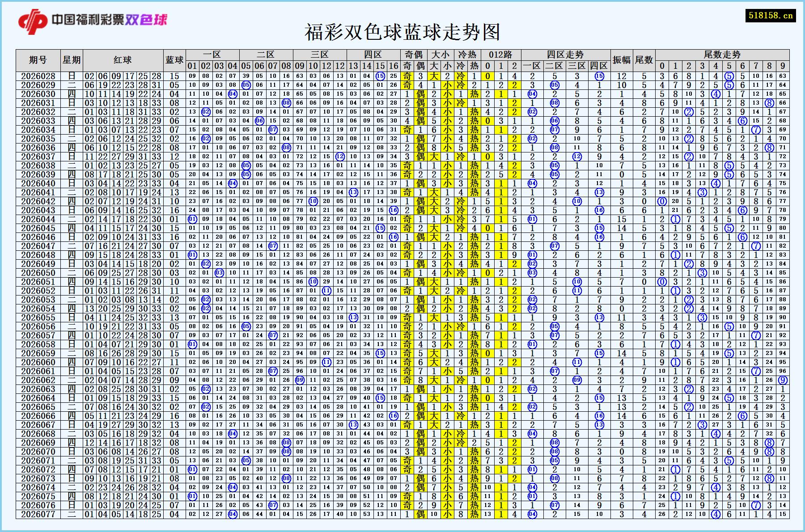This screenshot has height=532, width=805.
Task: Click the 二区 zone header above columns 05-08
Action: coord(266,55)
